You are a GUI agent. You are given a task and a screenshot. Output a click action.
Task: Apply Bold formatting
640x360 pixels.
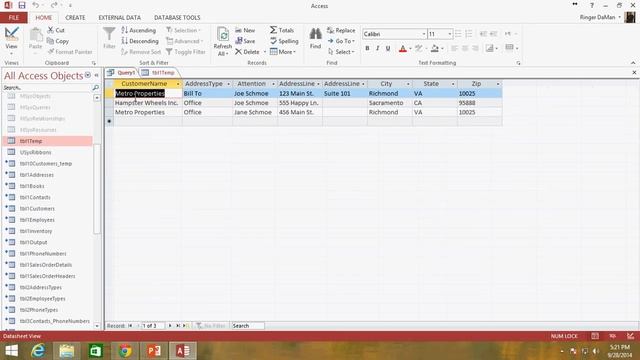point(367,49)
